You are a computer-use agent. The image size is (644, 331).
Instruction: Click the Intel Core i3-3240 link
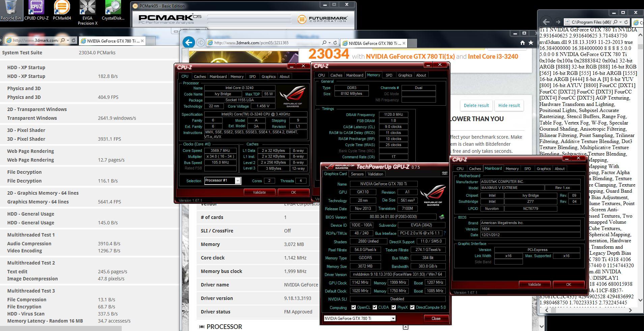click(x=493, y=56)
